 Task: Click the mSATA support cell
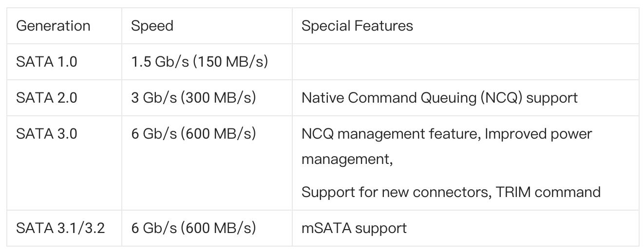coord(465,228)
